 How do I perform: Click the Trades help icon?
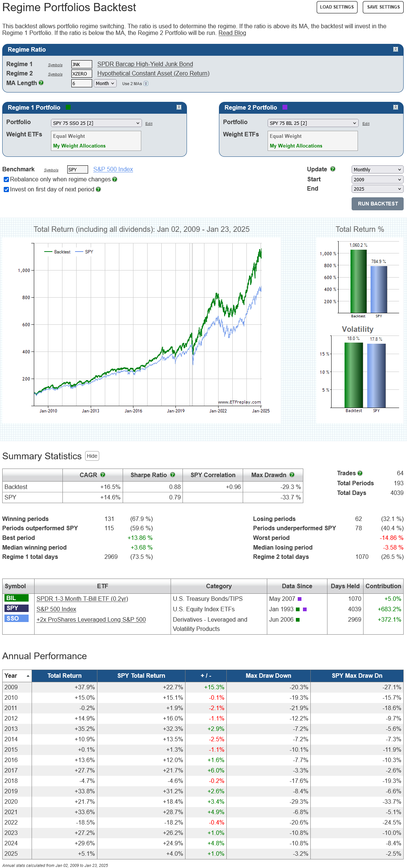point(360,473)
